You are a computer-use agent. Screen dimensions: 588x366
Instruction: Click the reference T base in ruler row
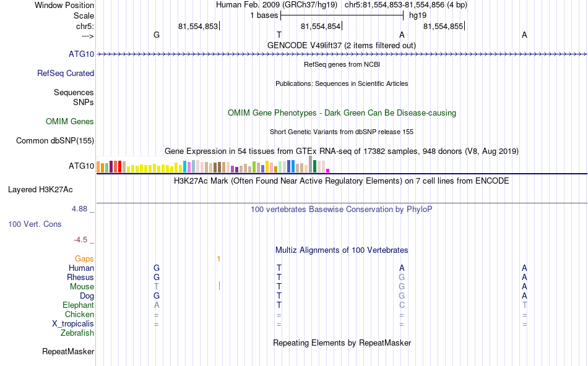coord(279,35)
